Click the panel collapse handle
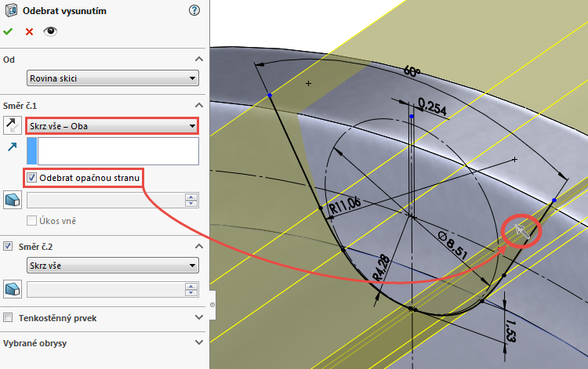The height and width of the screenshot is (369, 588). click(212, 305)
